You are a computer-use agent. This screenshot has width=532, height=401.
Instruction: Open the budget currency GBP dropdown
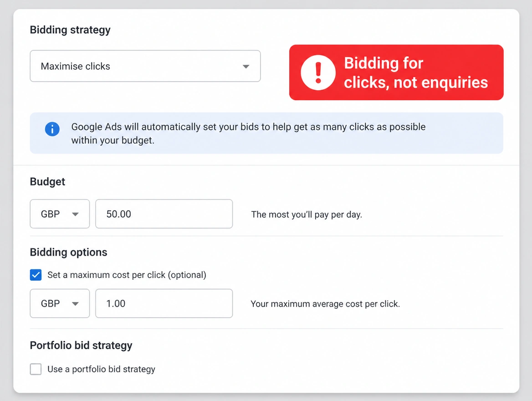(x=60, y=214)
